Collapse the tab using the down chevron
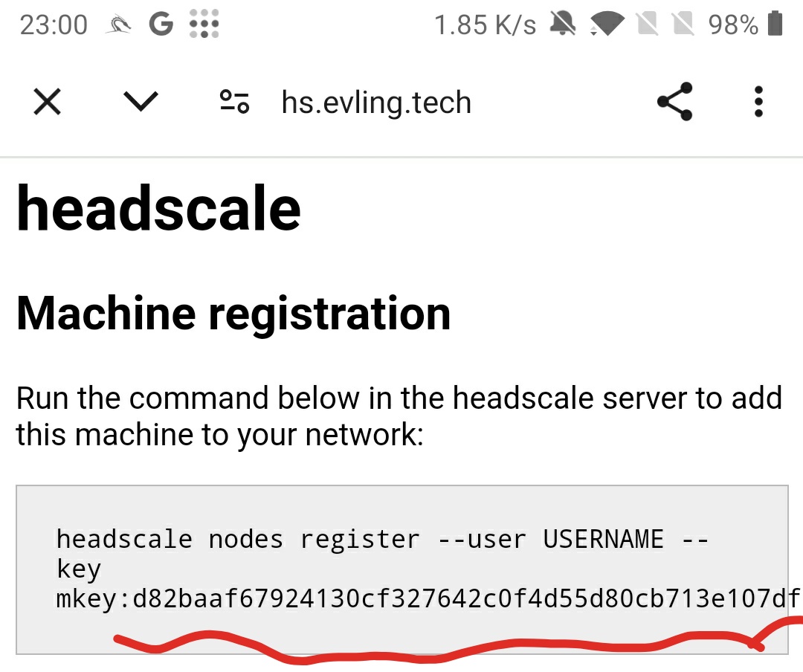This screenshot has height=672, width=803. click(141, 101)
